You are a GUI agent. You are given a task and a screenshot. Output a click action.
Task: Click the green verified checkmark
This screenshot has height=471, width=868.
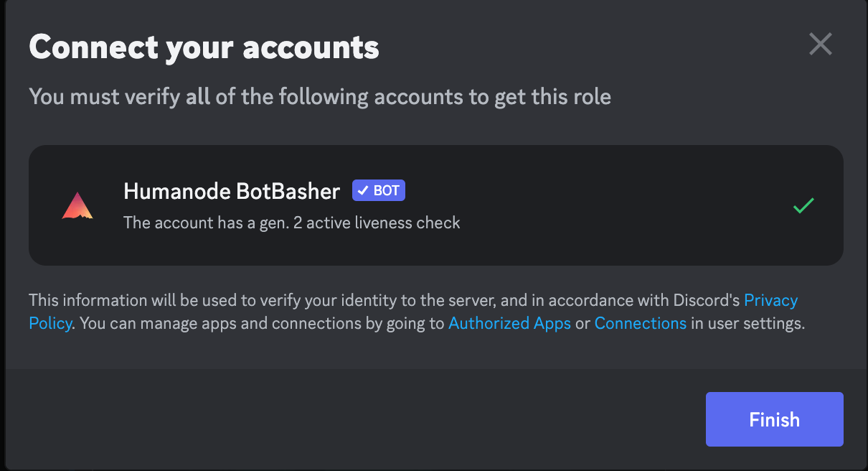click(x=803, y=206)
